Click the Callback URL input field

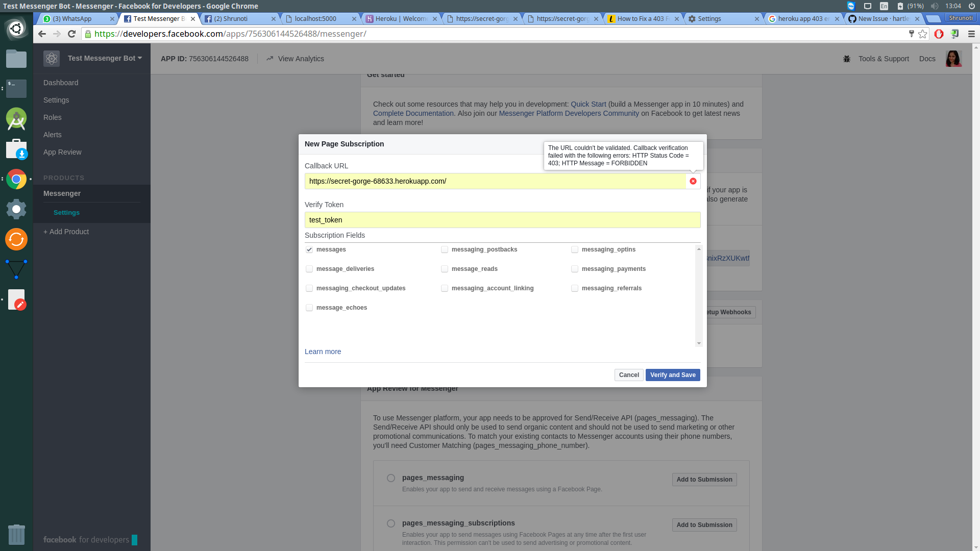501,181
